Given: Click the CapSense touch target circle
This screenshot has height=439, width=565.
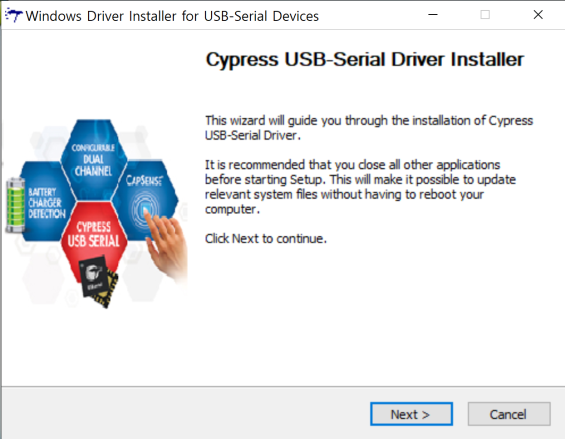Looking at the screenshot, I should pyautogui.click(x=145, y=209).
